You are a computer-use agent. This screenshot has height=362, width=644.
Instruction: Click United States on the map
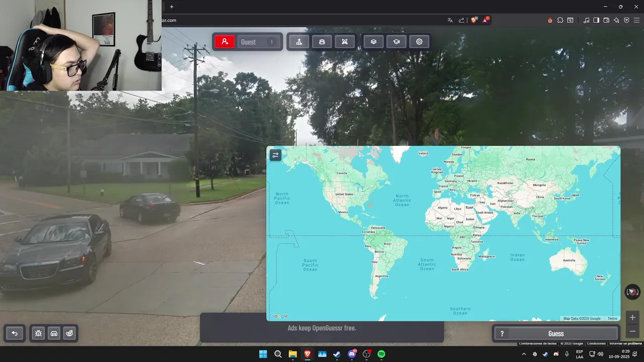(344, 194)
